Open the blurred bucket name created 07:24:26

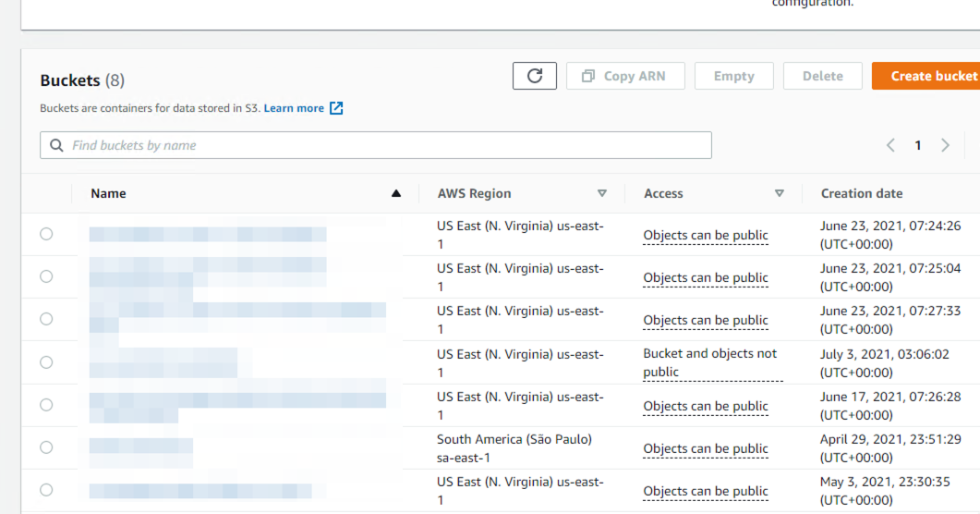point(208,235)
